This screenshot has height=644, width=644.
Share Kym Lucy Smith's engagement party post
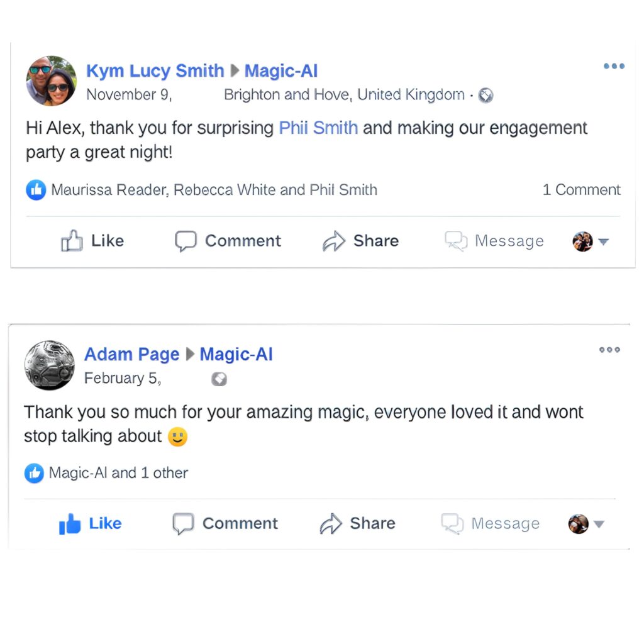(x=360, y=241)
